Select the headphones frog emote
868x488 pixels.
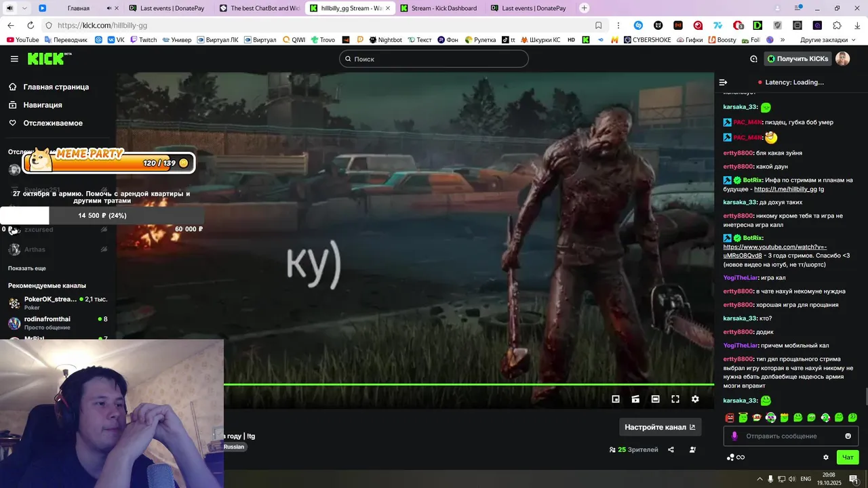(x=770, y=418)
